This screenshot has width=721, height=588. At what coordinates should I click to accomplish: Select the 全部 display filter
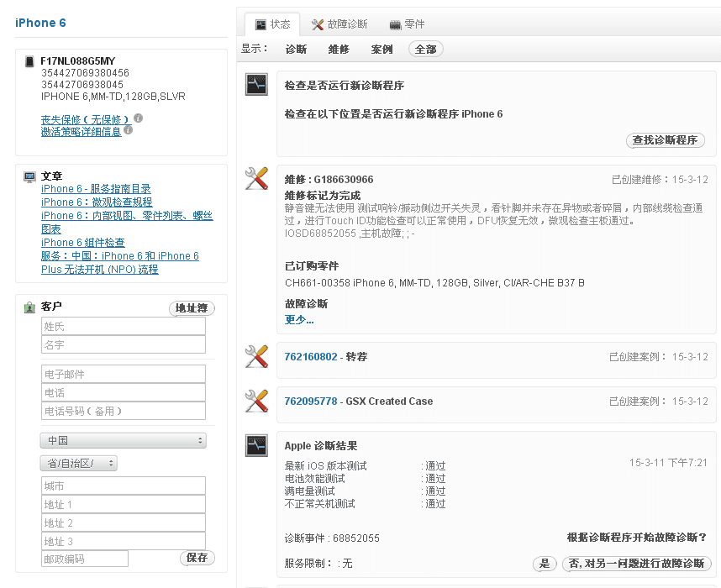(x=426, y=50)
